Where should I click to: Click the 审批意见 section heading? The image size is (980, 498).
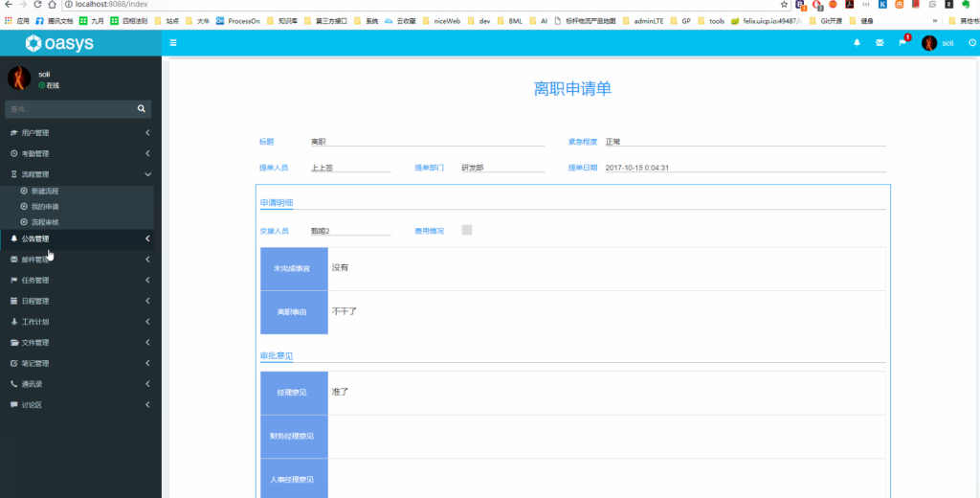[x=277, y=356]
